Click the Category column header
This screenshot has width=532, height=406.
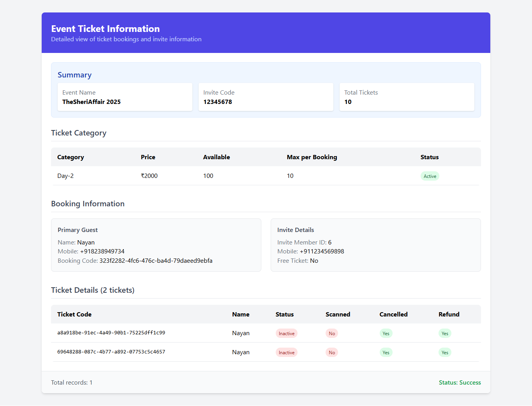coord(70,157)
